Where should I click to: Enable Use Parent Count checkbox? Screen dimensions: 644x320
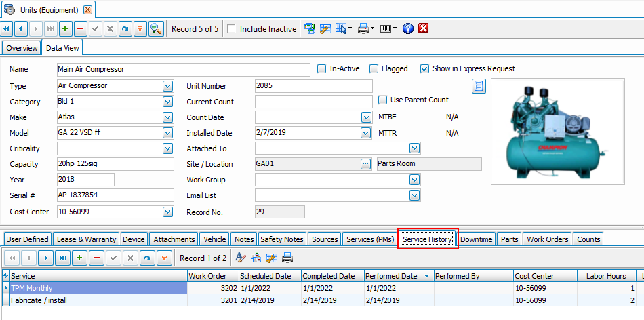pyautogui.click(x=382, y=100)
